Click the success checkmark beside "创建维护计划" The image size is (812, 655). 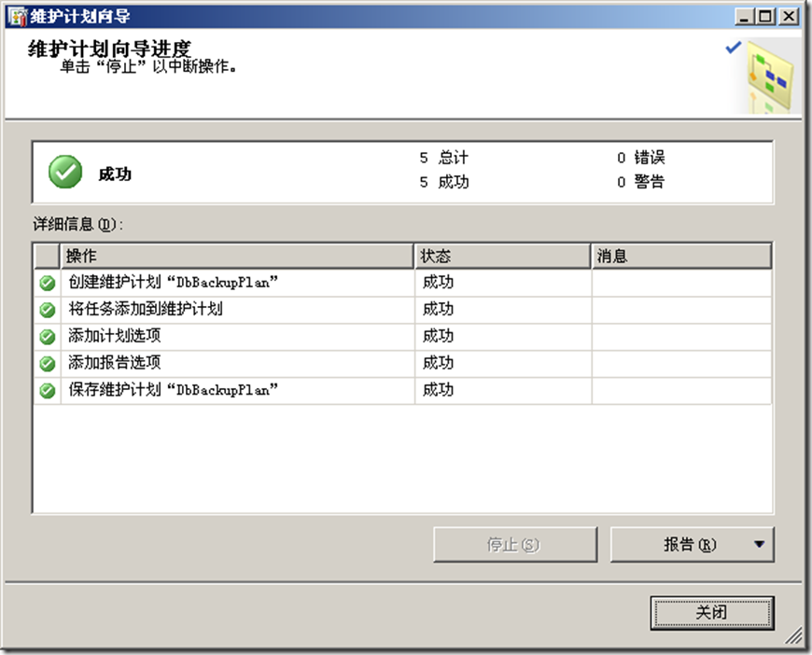45,282
